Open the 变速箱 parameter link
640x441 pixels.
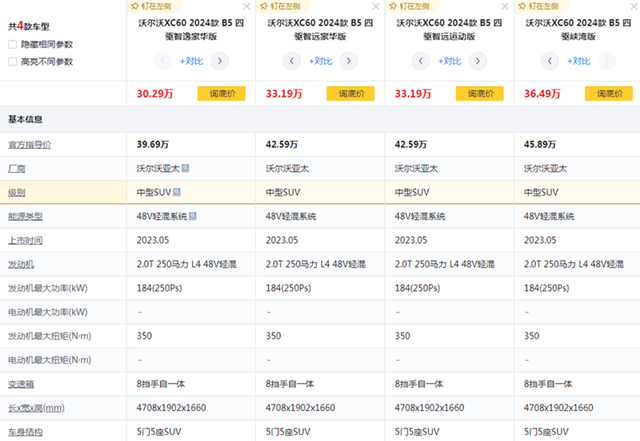(21, 384)
